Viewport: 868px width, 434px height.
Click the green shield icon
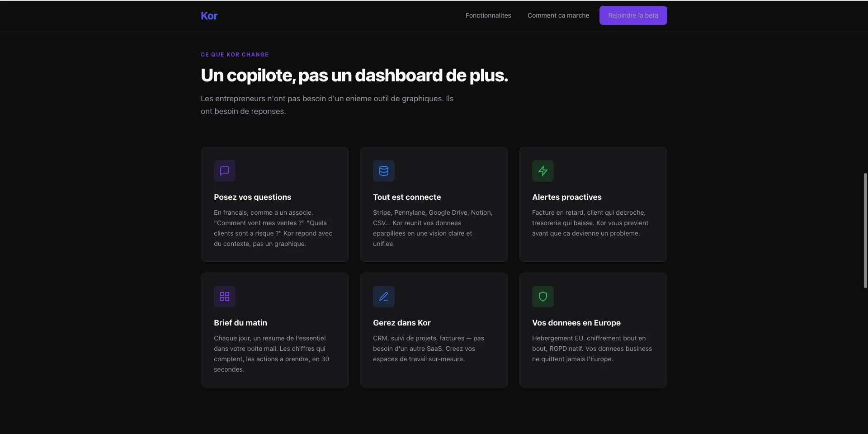click(543, 297)
